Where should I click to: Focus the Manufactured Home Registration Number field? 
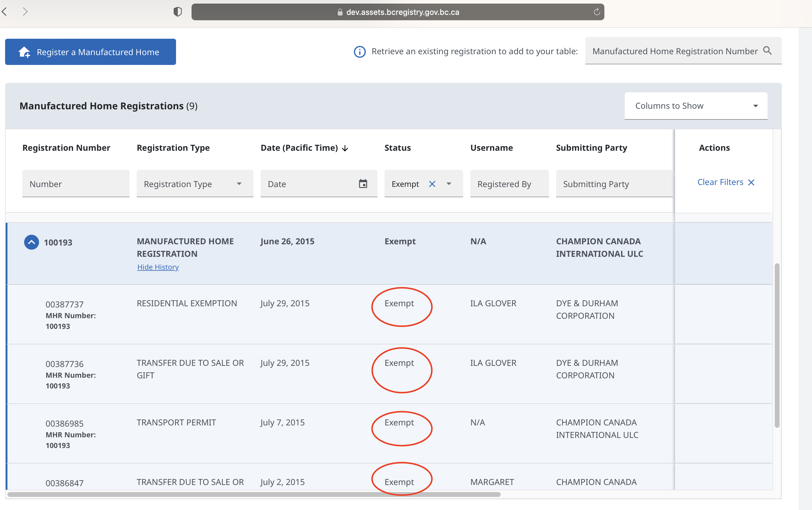[x=683, y=51]
